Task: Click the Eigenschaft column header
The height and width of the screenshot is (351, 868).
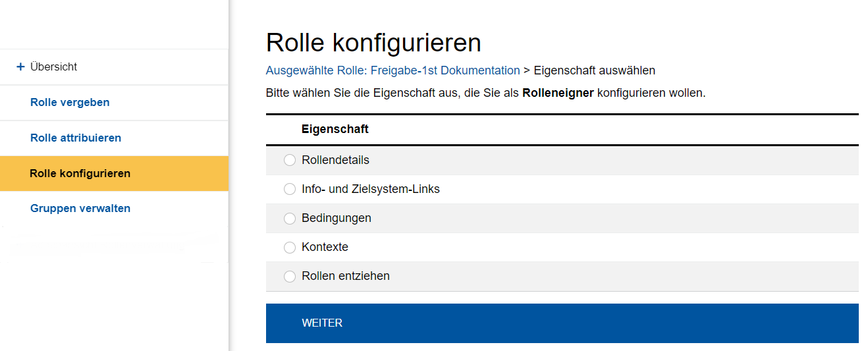Action: (335, 129)
